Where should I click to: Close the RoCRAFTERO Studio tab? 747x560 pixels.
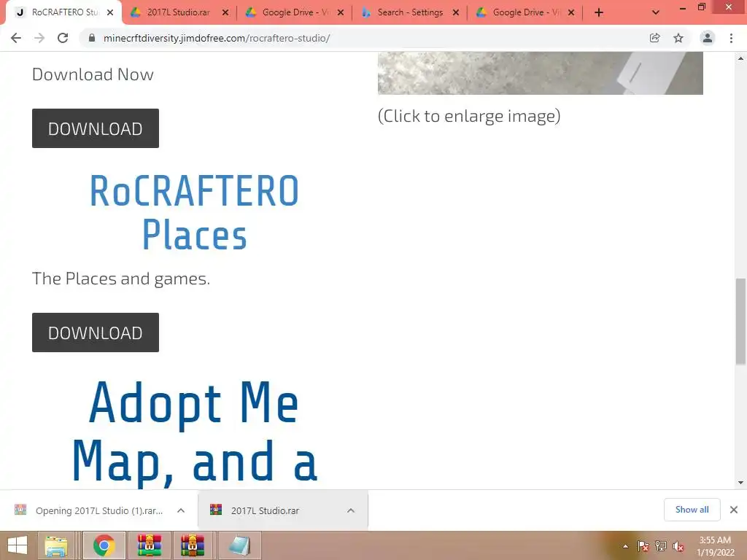click(x=110, y=12)
